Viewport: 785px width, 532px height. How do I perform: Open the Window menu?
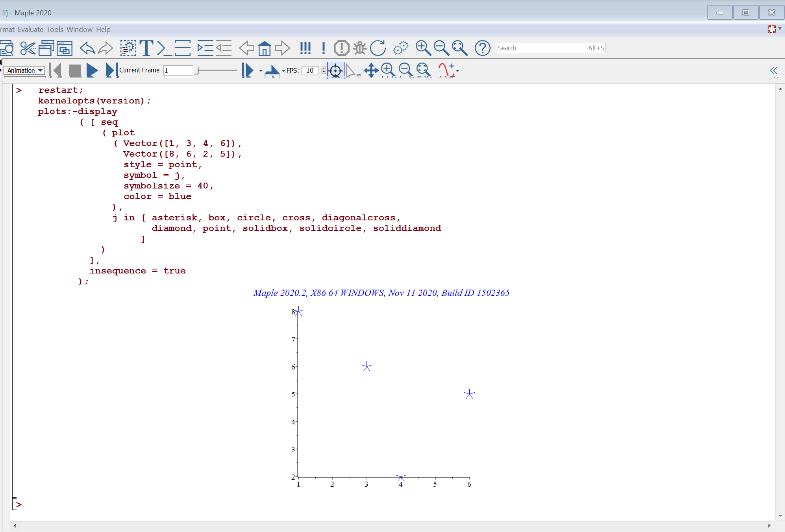coord(80,30)
